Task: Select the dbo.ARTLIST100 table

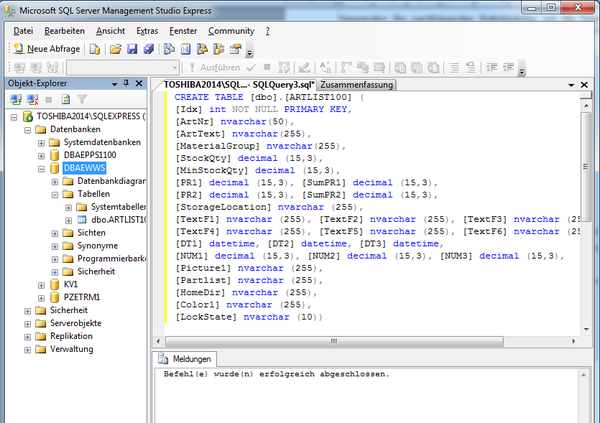Action: point(119,220)
